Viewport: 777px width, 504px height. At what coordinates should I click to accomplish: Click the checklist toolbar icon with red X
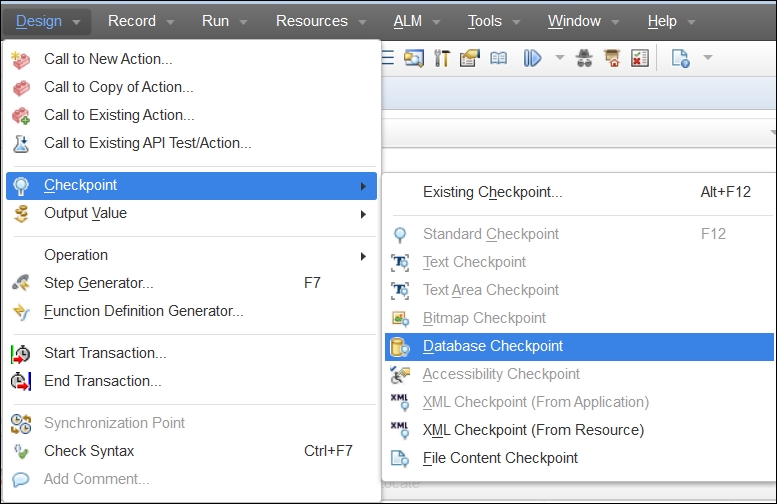pyautogui.click(x=640, y=59)
